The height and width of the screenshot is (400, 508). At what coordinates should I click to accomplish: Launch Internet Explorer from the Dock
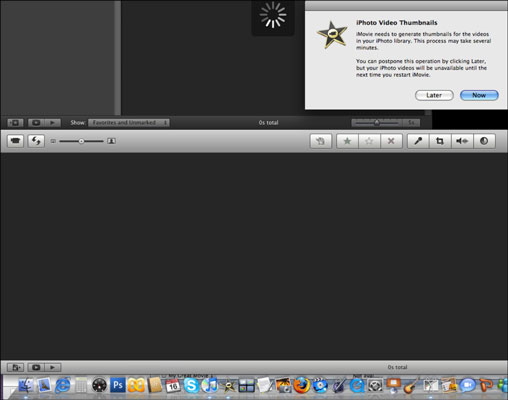click(63, 386)
